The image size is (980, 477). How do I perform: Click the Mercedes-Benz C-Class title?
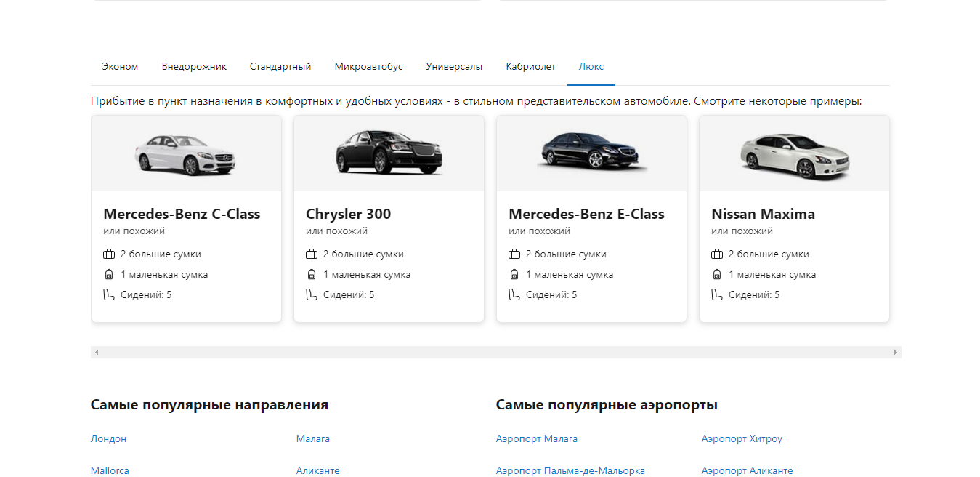[182, 214]
